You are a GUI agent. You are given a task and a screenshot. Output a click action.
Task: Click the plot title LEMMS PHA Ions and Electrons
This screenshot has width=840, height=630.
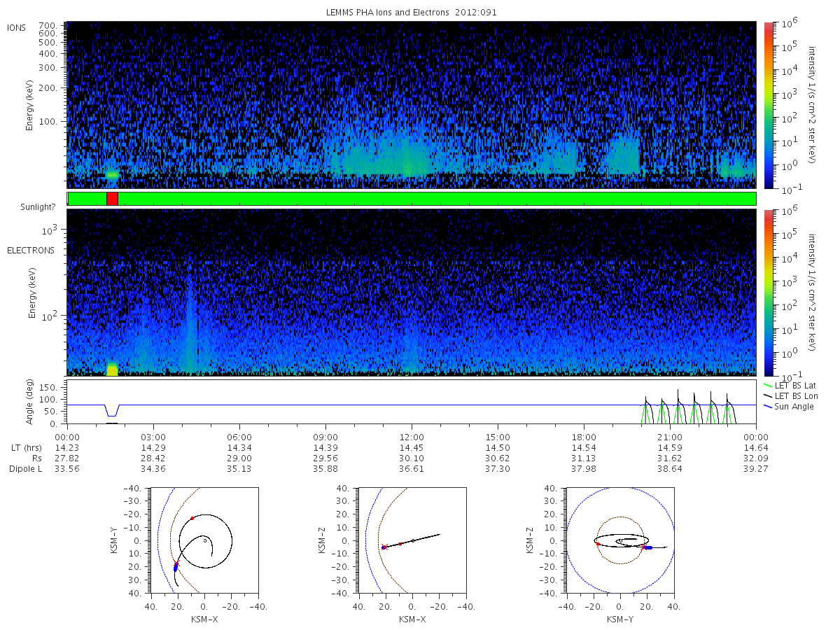point(412,12)
